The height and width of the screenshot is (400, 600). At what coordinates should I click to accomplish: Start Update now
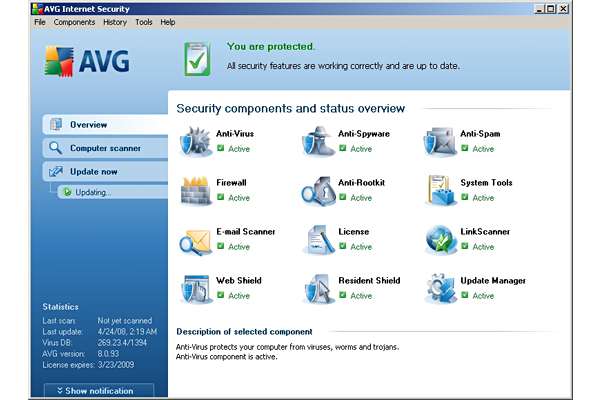pos(105,171)
